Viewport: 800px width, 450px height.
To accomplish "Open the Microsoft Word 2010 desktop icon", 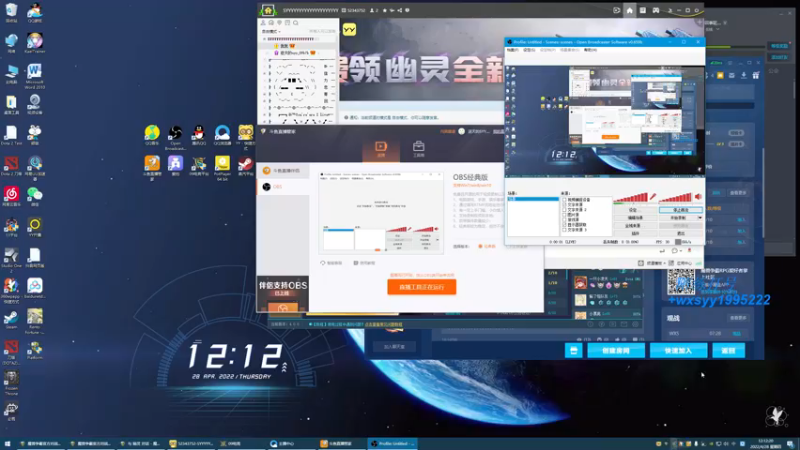I will click(35, 76).
